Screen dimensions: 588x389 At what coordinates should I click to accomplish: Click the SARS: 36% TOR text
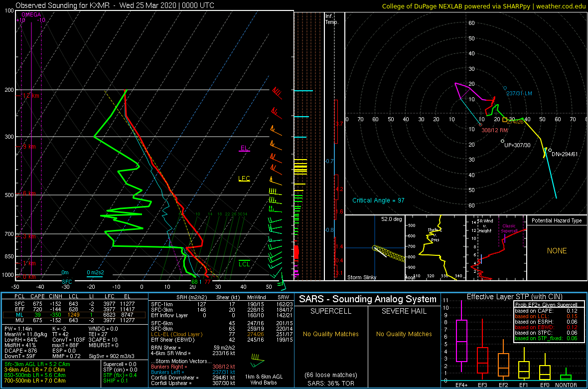[332, 383]
